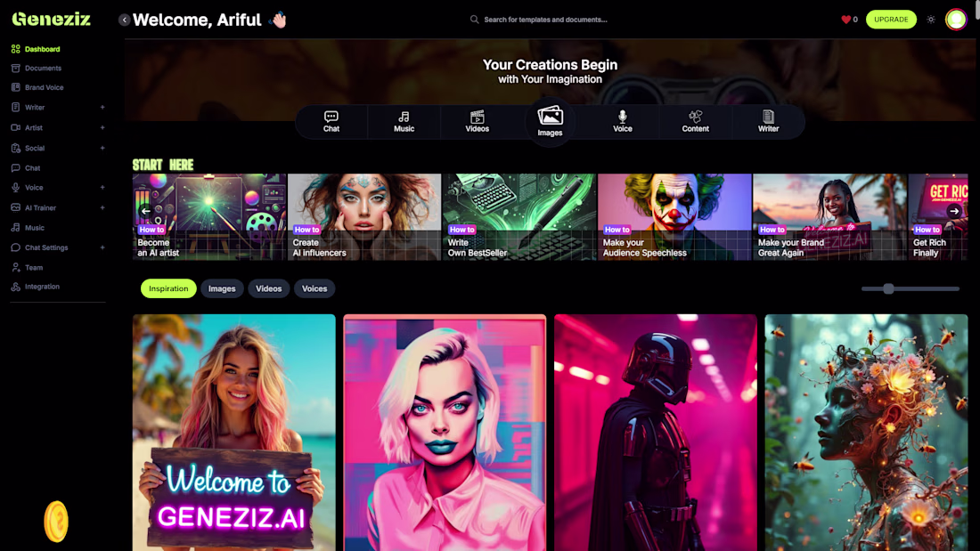Image resolution: width=980 pixels, height=551 pixels.
Task: Click the Geneziz logo
Action: 52,20
